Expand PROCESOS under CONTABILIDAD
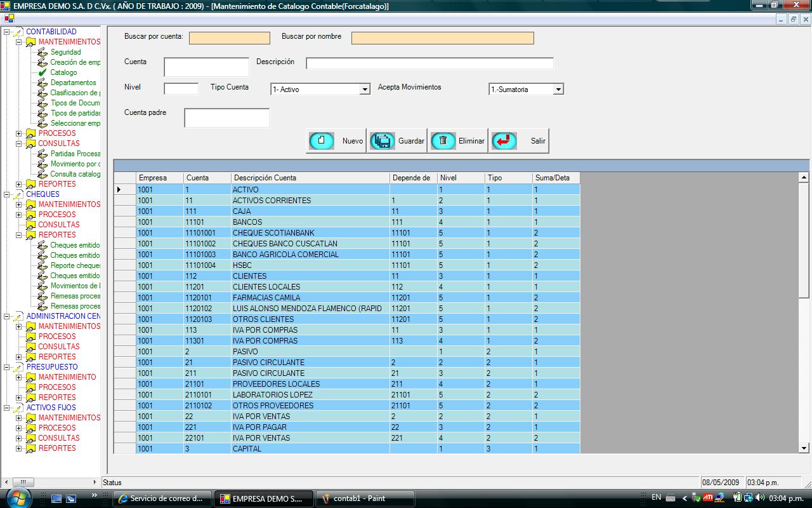Screen dimensions: 812x508 (x=18, y=133)
